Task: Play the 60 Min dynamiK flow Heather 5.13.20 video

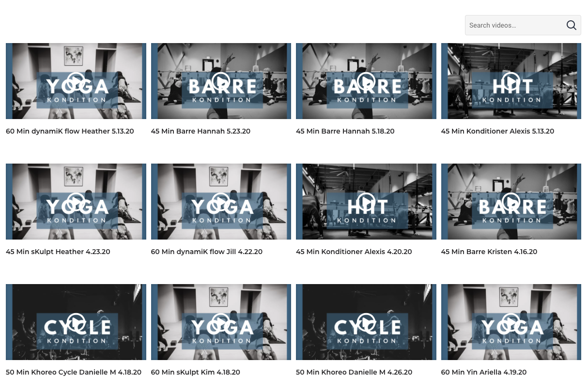Action: pyautogui.click(x=76, y=81)
